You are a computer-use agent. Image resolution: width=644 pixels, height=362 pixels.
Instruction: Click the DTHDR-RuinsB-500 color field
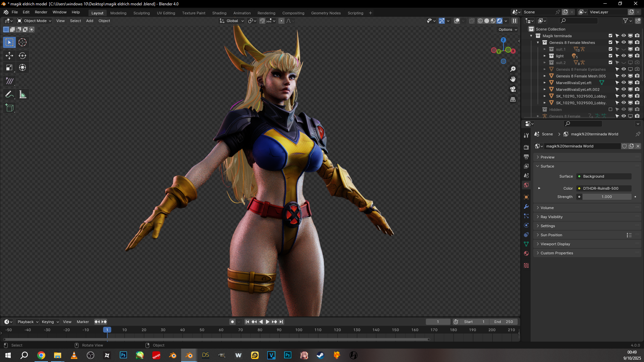[604, 188]
